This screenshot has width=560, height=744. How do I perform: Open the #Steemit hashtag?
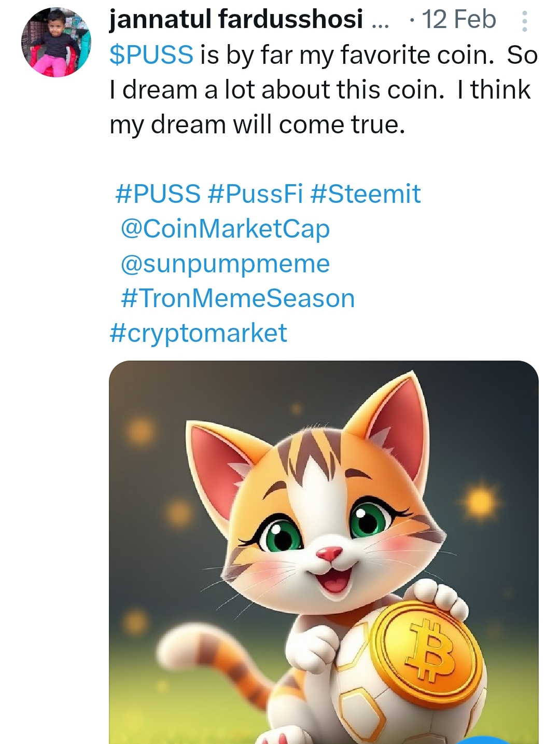point(366,194)
